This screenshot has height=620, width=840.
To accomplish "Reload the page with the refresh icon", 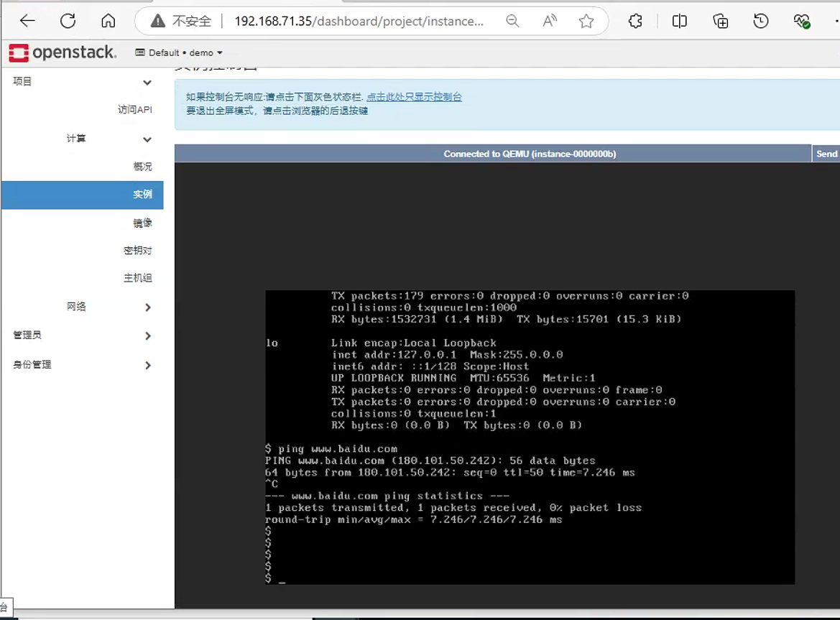I will coord(68,21).
